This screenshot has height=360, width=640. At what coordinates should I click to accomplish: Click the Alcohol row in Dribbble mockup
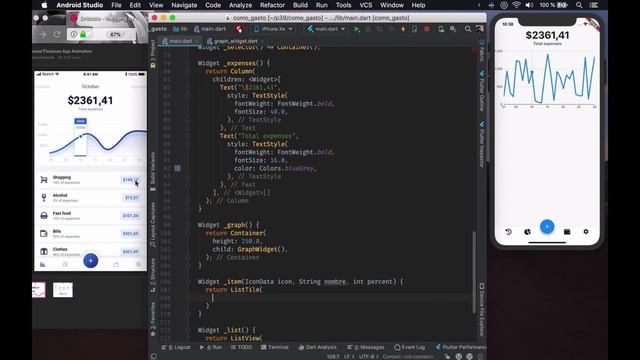pyautogui.click(x=91, y=198)
